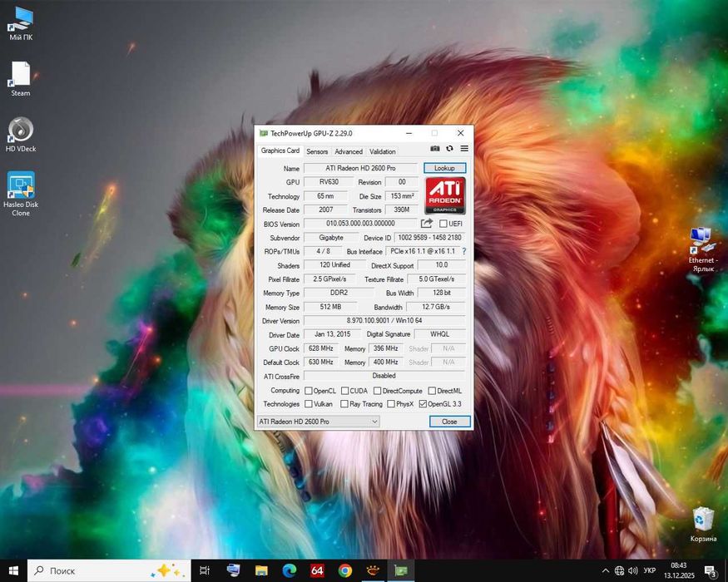The width and height of the screenshot is (728, 582).
Task: Click the Memory Size value 512 MB
Action: pos(330,307)
